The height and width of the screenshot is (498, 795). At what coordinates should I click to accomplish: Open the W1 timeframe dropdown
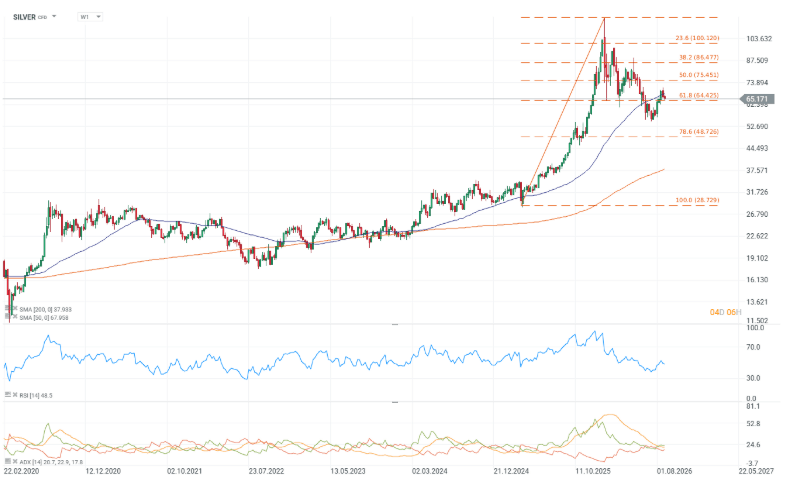coord(90,17)
